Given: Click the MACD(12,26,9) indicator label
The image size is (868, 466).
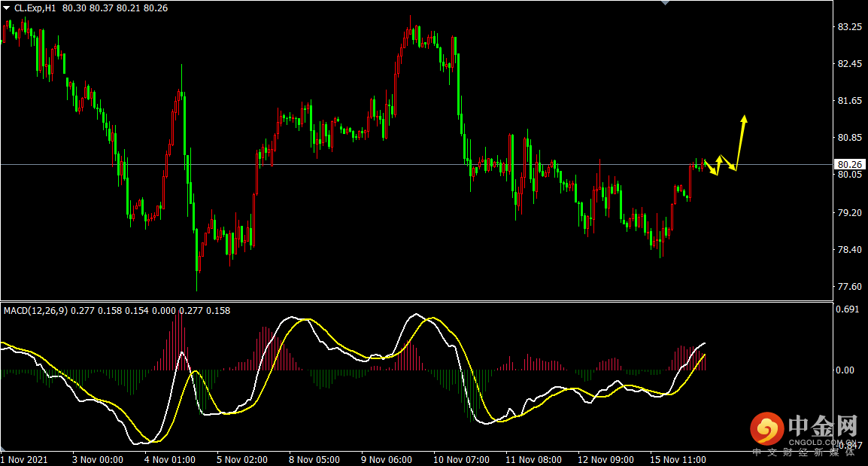Looking at the screenshot, I should pyautogui.click(x=35, y=310).
